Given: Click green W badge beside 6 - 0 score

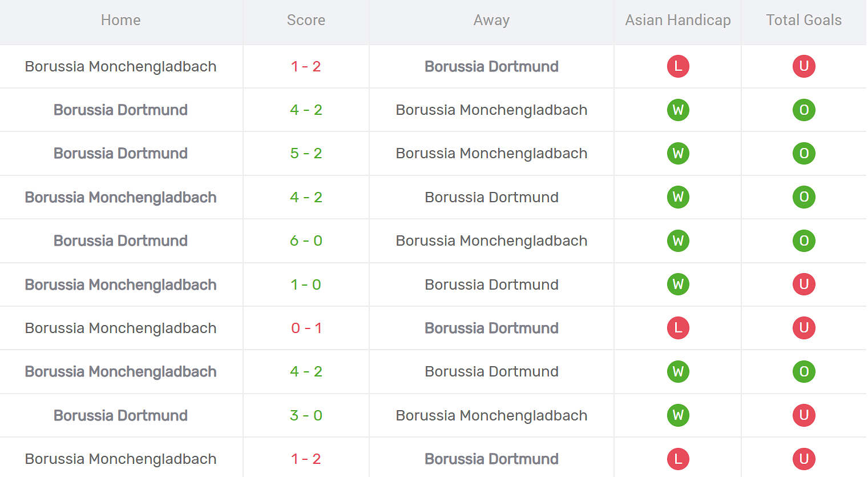Looking at the screenshot, I should point(678,240).
